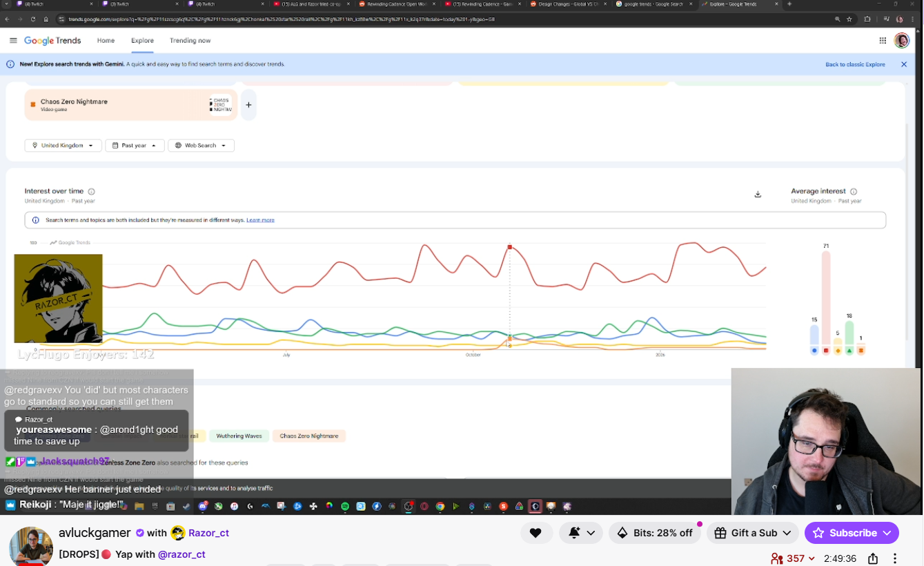Open Discord from the taskbar
924x566 pixels.
coord(203,507)
